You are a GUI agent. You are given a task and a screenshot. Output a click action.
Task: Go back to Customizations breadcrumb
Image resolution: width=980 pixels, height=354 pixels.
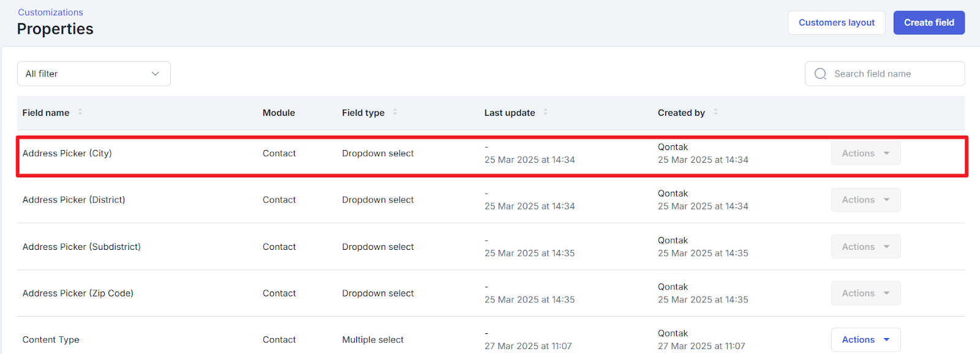[x=50, y=12]
